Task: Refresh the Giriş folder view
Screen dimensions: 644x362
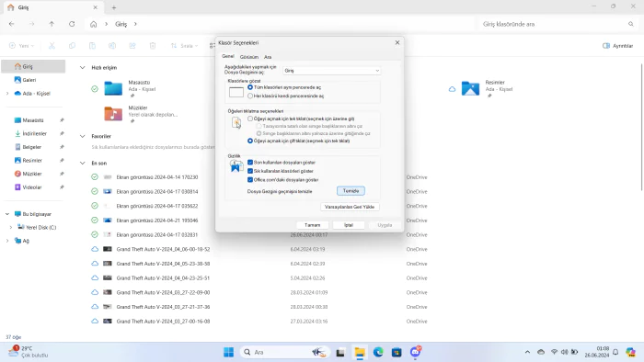Action: [72, 24]
